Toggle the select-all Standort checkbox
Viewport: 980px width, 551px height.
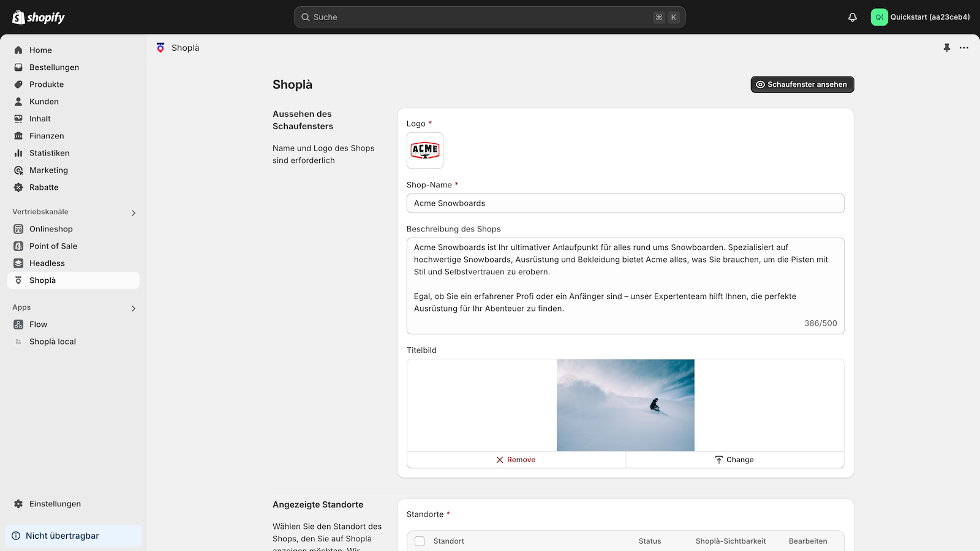point(420,541)
